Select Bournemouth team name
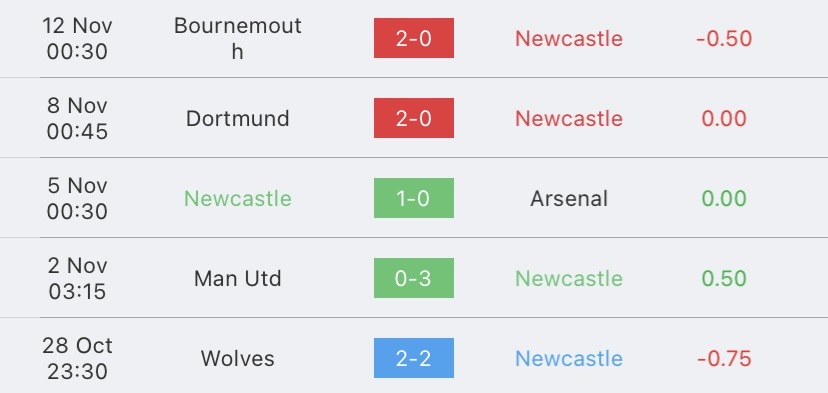 coord(238,38)
